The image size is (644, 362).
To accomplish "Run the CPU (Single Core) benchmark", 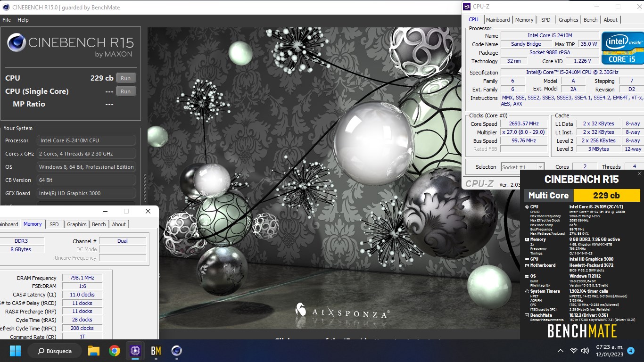I will click(x=125, y=91).
